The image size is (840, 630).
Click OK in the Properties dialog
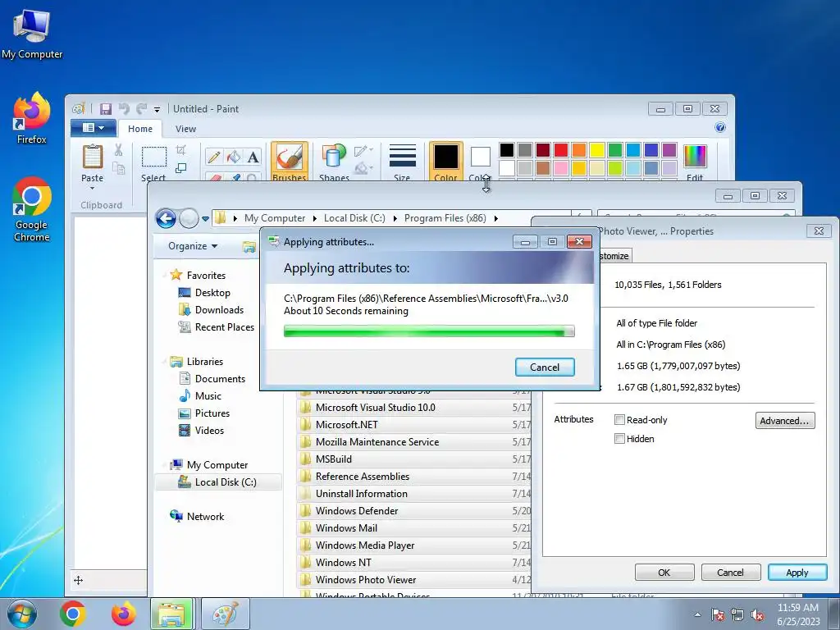[664, 573]
